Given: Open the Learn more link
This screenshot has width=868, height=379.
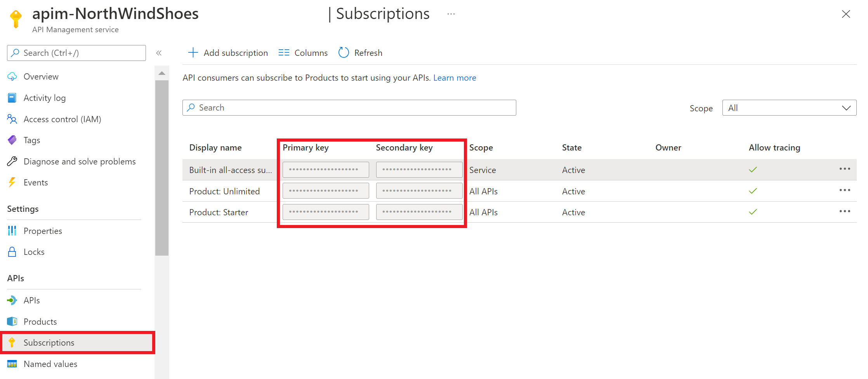Looking at the screenshot, I should tap(455, 78).
